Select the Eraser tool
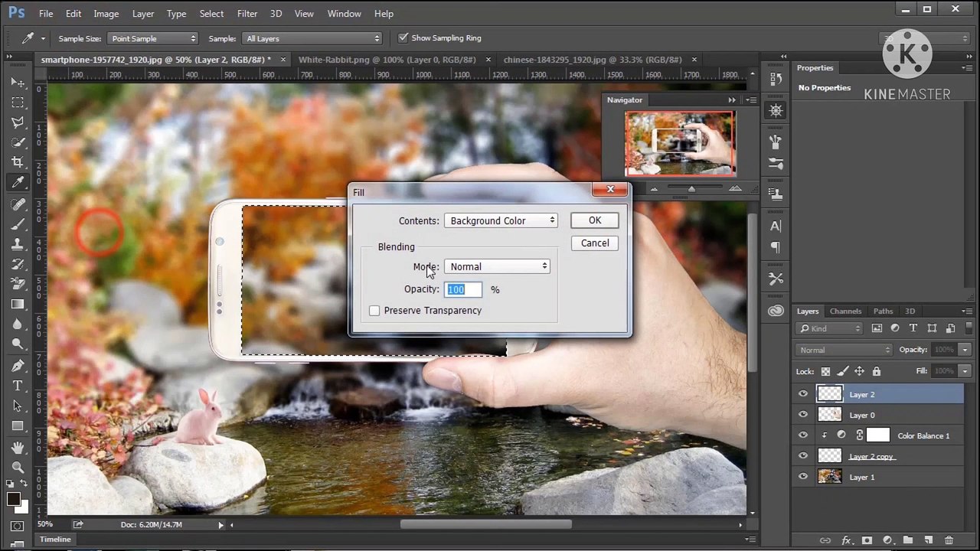 click(17, 283)
